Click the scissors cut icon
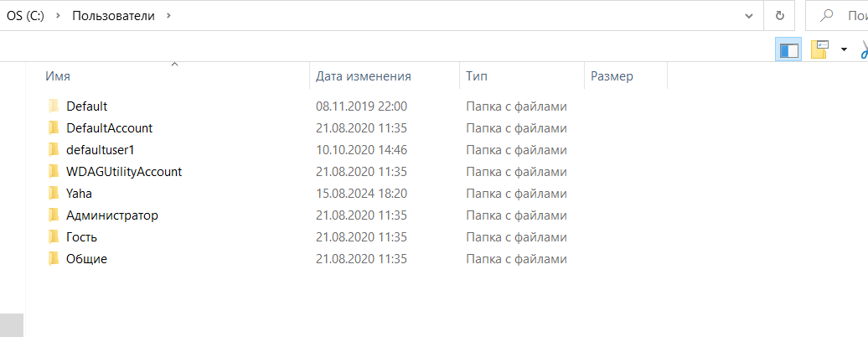 coord(863,50)
